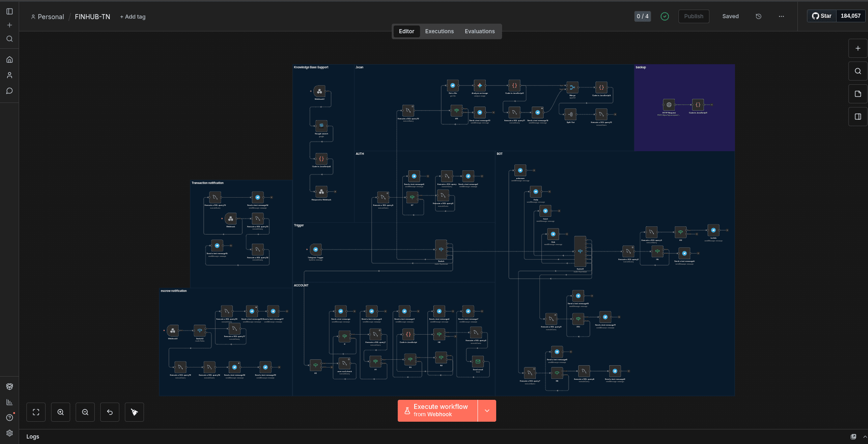
Task: Open the Telegram Trigger node
Action: tap(315, 250)
